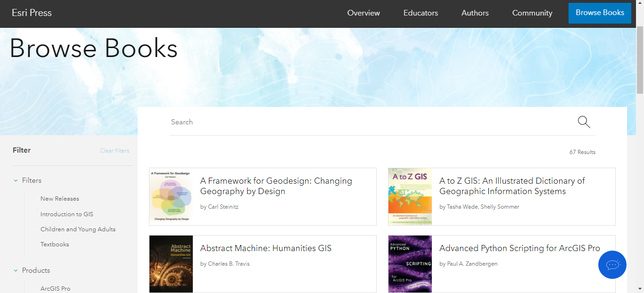This screenshot has width=644, height=293.
Task: Click the search magnifier icon
Action: click(x=584, y=122)
